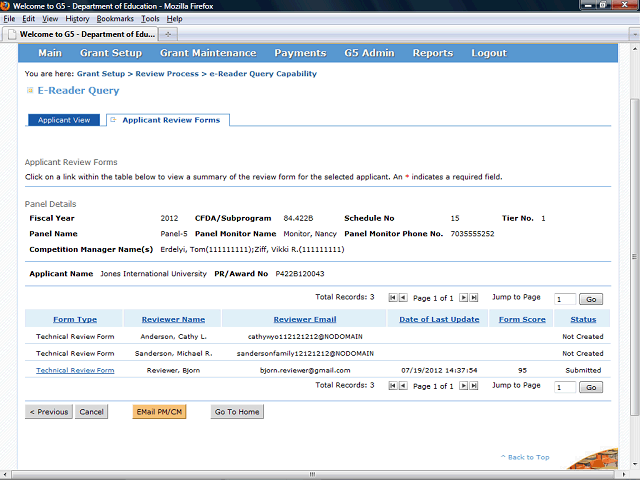Click the Previous button
The width and height of the screenshot is (640, 480).
click(x=49, y=412)
